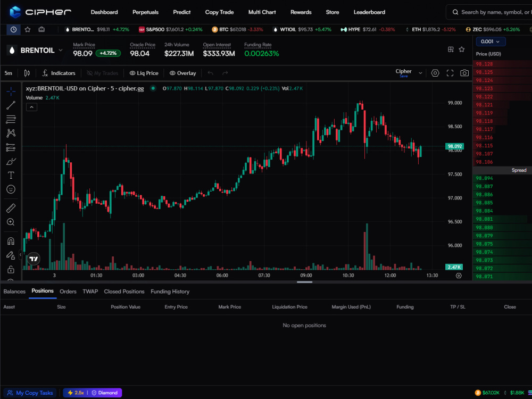Viewport: 532px width, 399px height.
Task: Collapse the indicator legend chevron
Action: click(x=31, y=107)
